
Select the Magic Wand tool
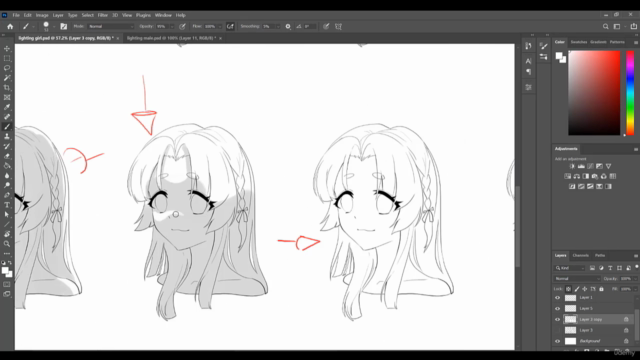coord(7,78)
